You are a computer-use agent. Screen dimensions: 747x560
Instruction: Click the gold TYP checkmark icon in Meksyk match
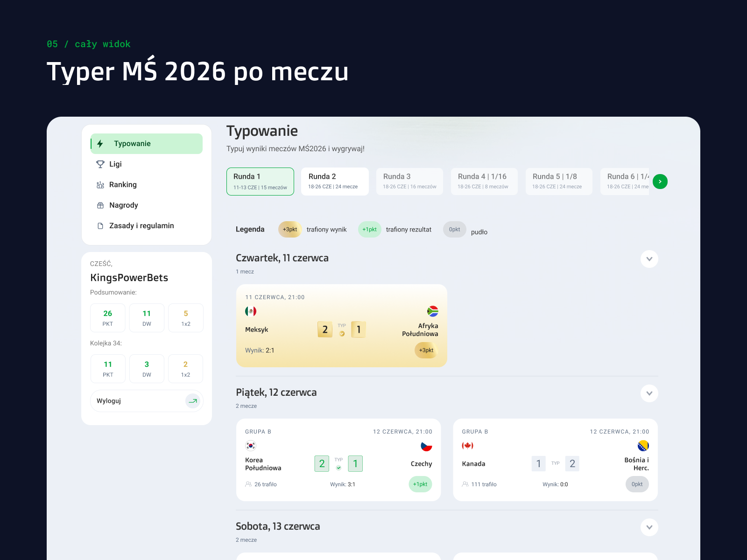click(x=342, y=334)
